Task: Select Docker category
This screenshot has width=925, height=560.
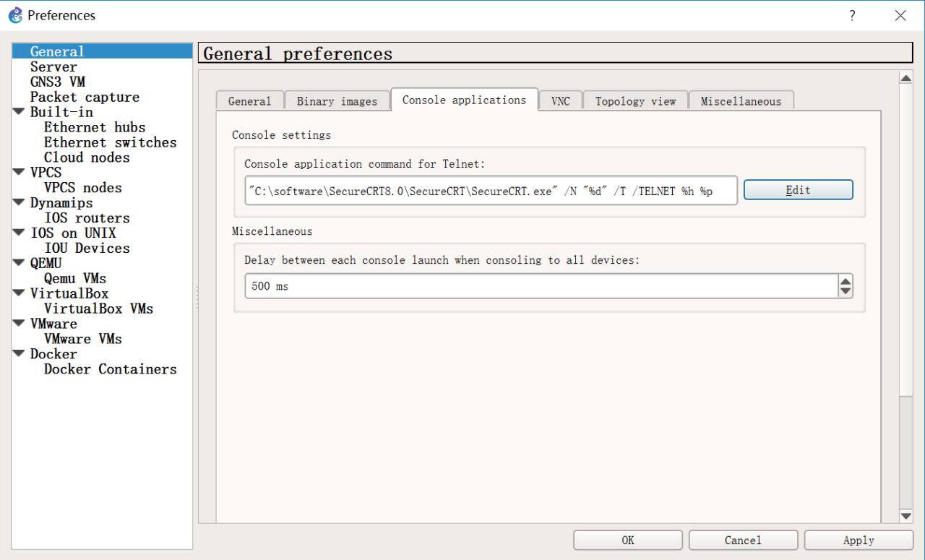Action: click(x=53, y=355)
